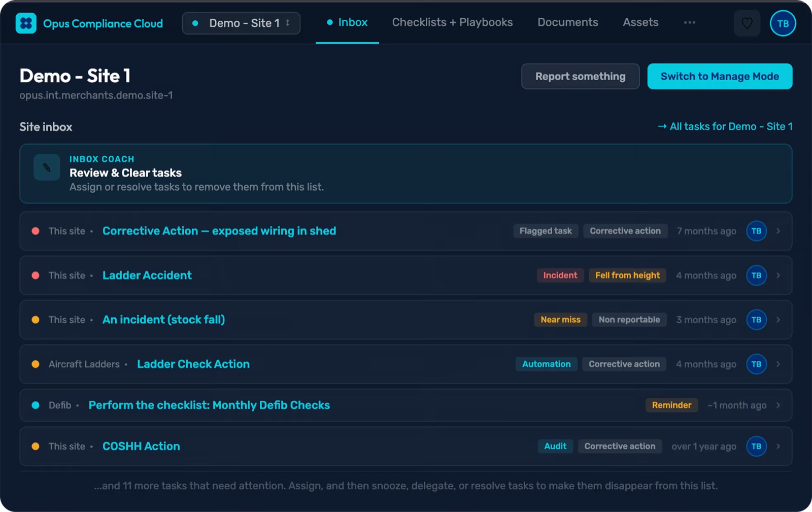
Task: Expand the Monthly Defib Checks chevron
Action: (x=778, y=405)
